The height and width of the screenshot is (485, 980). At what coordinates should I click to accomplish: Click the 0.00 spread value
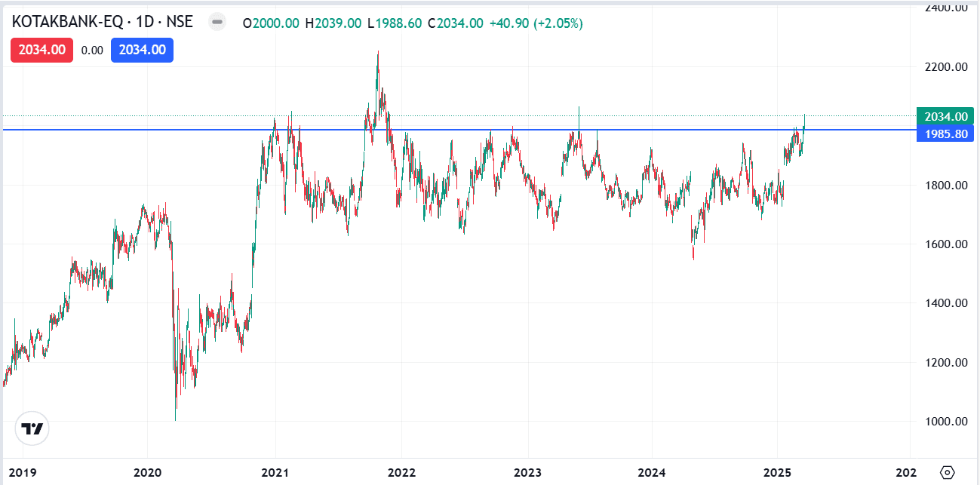[x=92, y=50]
